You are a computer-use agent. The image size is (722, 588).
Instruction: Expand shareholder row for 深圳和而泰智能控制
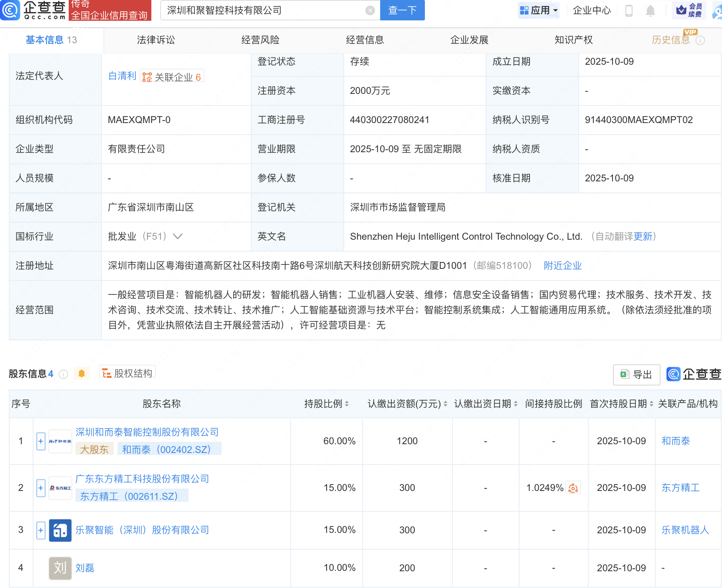pos(41,441)
